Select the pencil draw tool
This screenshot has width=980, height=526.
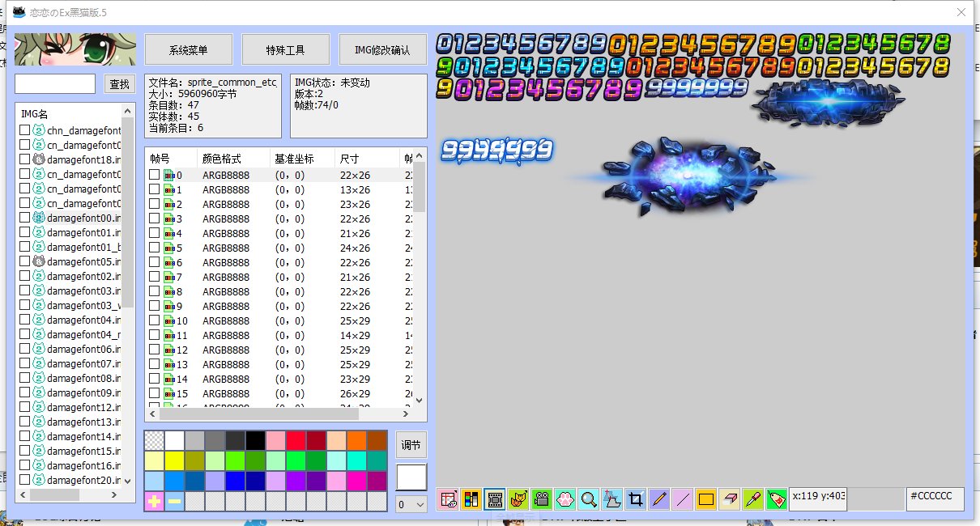[x=659, y=499]
